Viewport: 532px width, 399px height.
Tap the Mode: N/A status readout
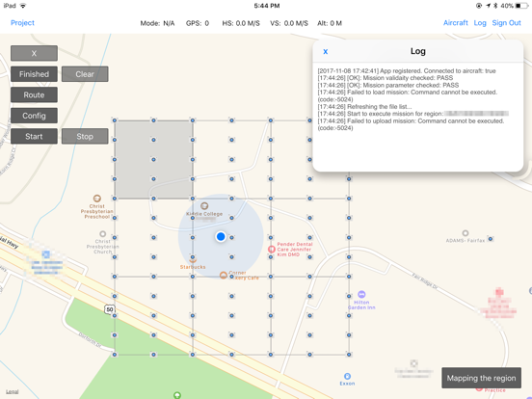click(x=157, y=23)
